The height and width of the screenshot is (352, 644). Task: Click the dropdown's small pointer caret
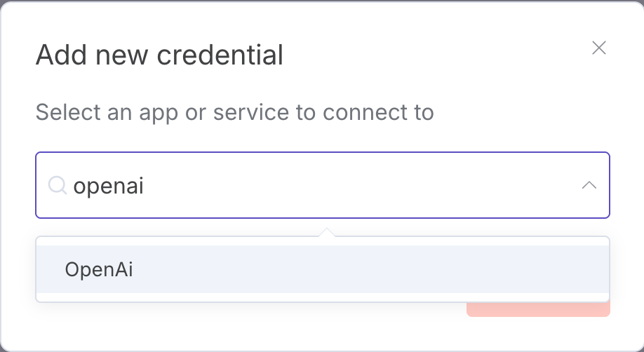pyautogui.click(x=326, y=232)
